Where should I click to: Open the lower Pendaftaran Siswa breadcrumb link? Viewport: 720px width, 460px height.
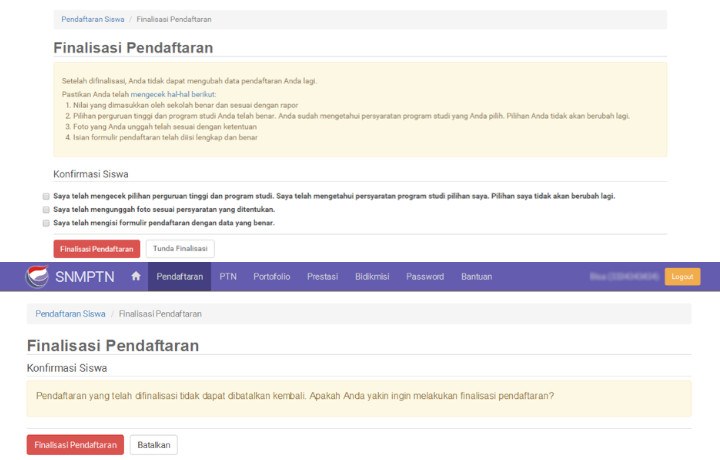tap(70, 314)
